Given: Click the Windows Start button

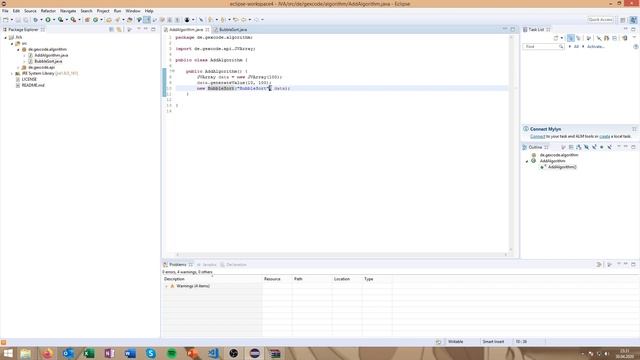Looking at the screenshot, I should pyautogui.click(x=8, y=353).
